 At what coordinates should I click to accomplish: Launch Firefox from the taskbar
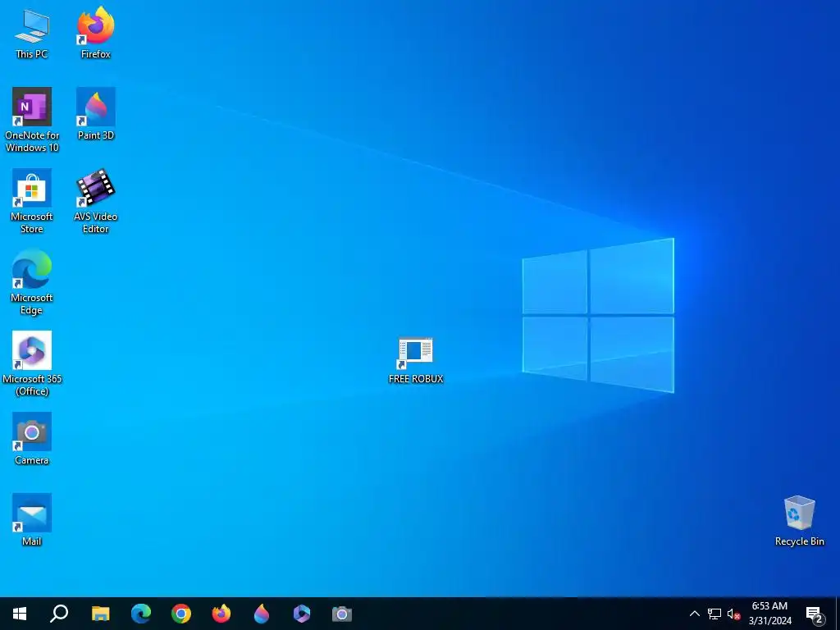coord(221,614)
